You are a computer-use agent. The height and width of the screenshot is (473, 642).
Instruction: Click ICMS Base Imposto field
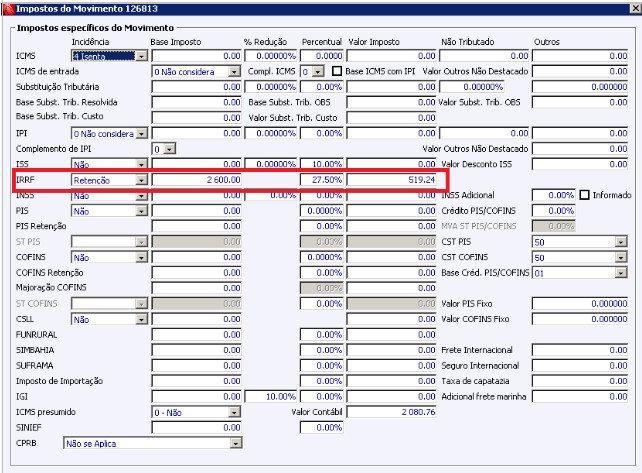[x=197, y=56]
